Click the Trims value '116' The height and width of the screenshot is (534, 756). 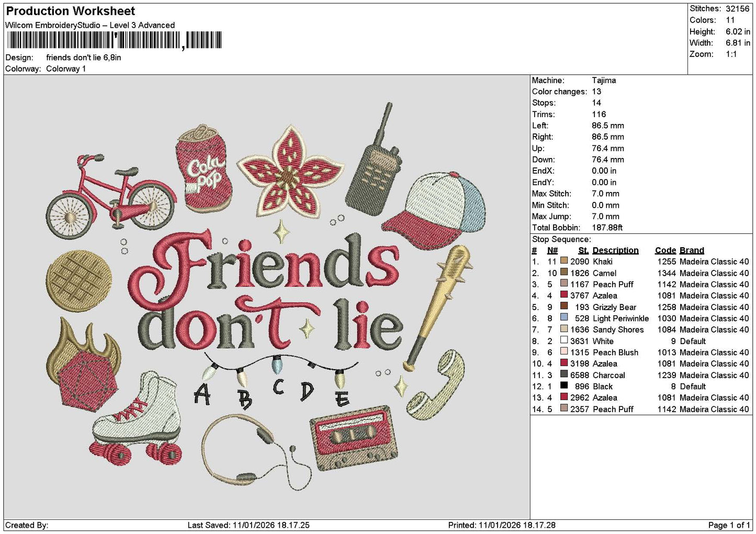click(x=599, y=115)
